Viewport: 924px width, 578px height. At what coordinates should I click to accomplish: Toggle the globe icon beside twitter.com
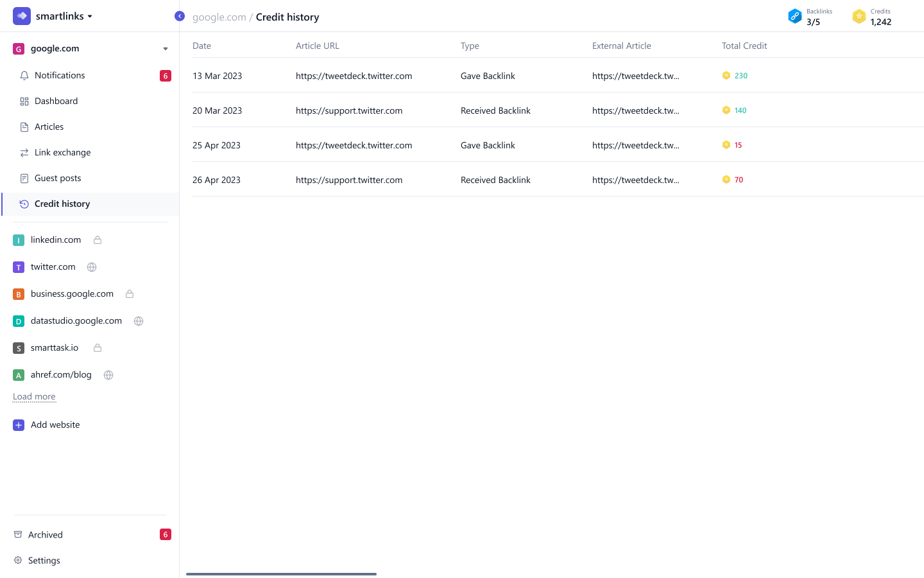click(92, 267)
